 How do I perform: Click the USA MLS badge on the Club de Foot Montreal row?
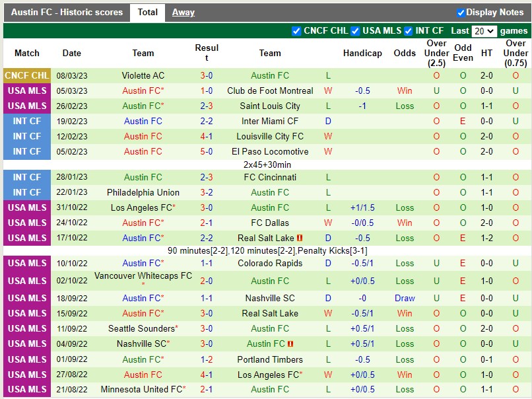click(26, 91)
